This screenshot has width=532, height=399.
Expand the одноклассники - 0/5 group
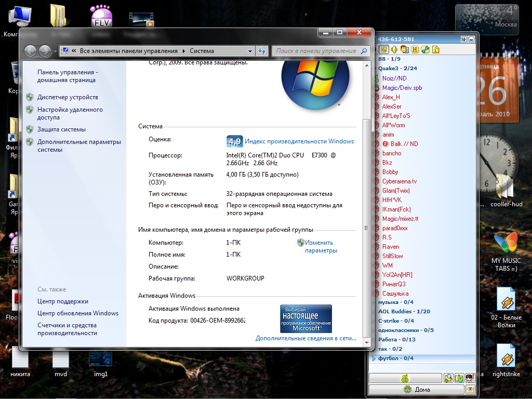[x=406, y=330]
